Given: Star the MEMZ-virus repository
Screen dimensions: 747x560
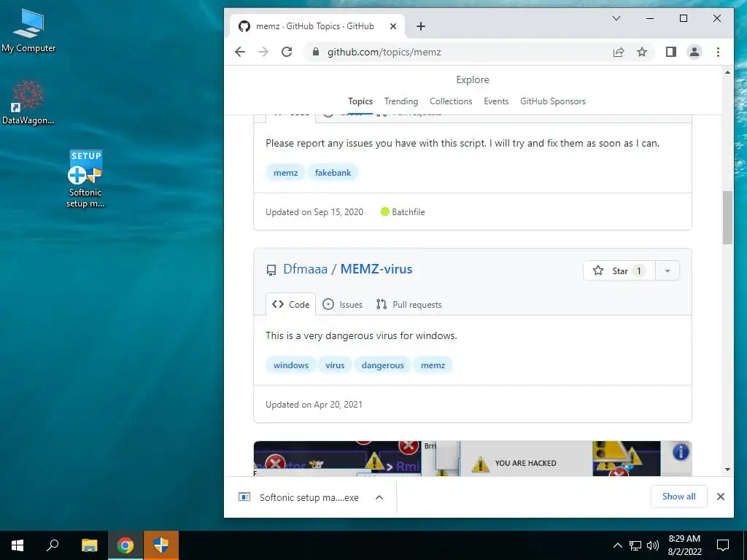Looking at the screenshot, I should point(619,271).
